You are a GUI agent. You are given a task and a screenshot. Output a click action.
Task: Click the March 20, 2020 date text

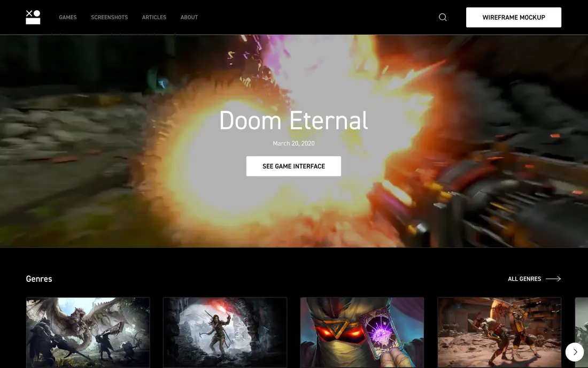pyautogui.click(x=293, y=143)
